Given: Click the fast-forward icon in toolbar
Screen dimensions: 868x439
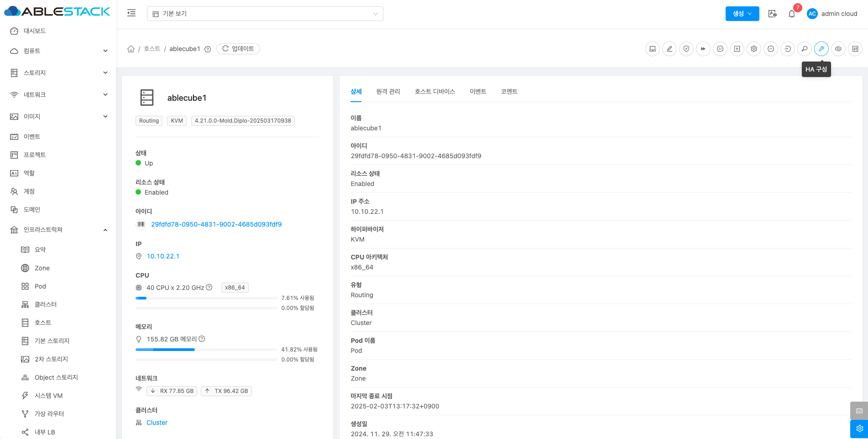Looking at the screenshot, I should tap(703, 49).
